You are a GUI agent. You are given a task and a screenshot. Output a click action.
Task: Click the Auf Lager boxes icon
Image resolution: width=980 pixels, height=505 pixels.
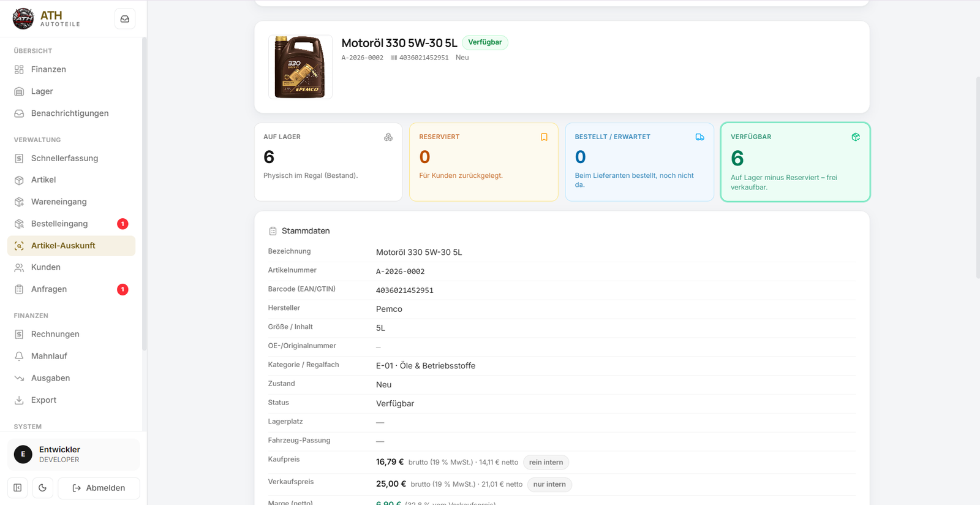click(x=388, y=137)
